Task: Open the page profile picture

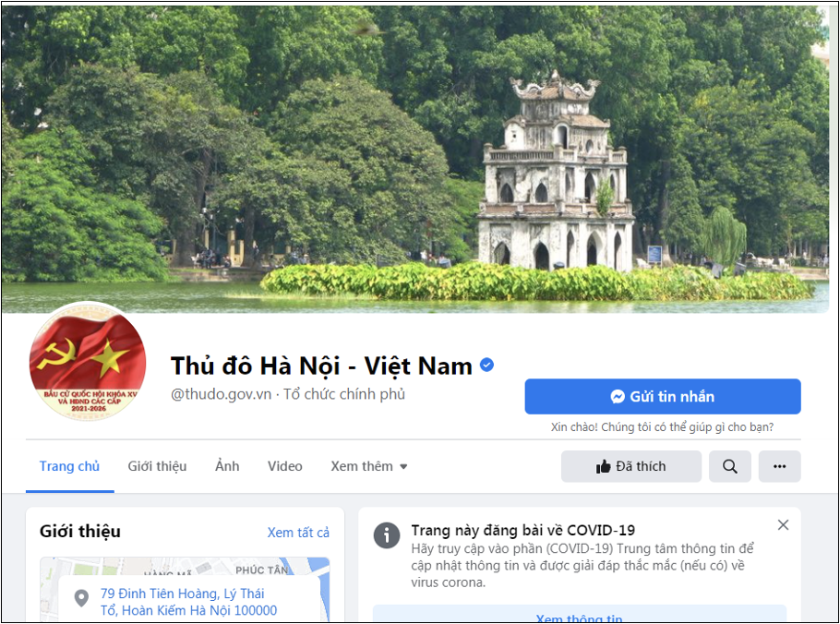Action: click(x=88, y=361)
